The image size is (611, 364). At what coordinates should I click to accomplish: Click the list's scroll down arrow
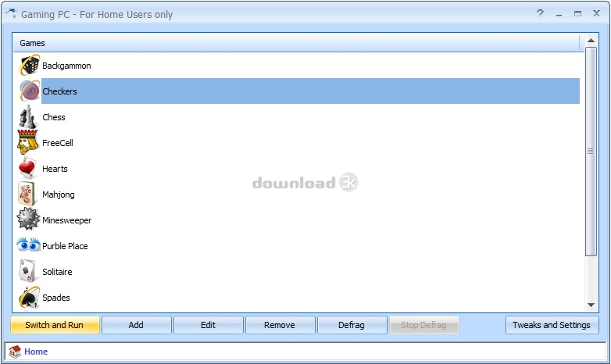pyautogui.click(x=591, y=305)
